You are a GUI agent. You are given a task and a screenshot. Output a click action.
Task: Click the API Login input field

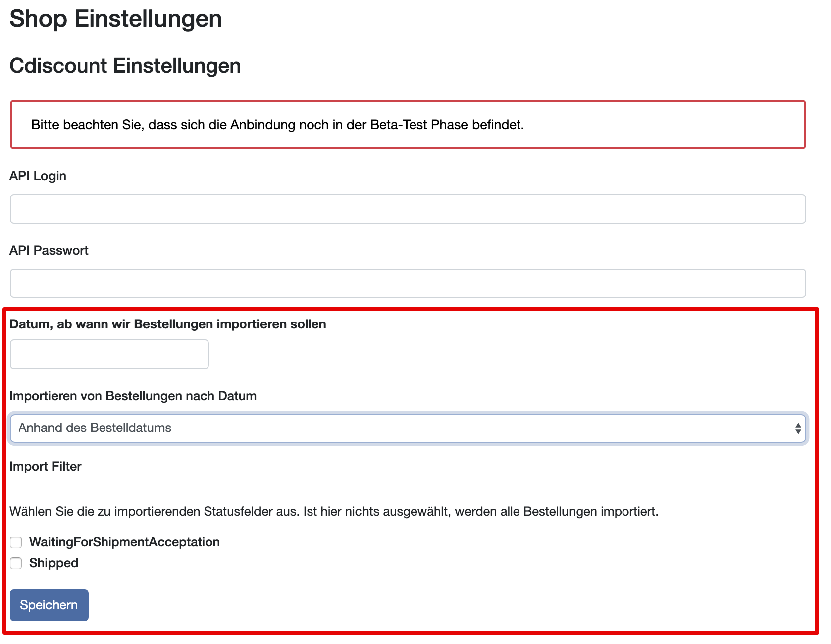(x=408, y=209)
